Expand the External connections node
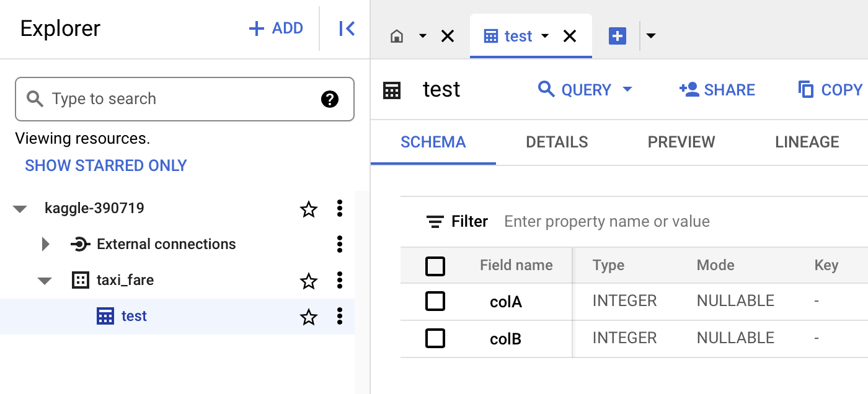 pyautogui.click(x=45, y=245)
